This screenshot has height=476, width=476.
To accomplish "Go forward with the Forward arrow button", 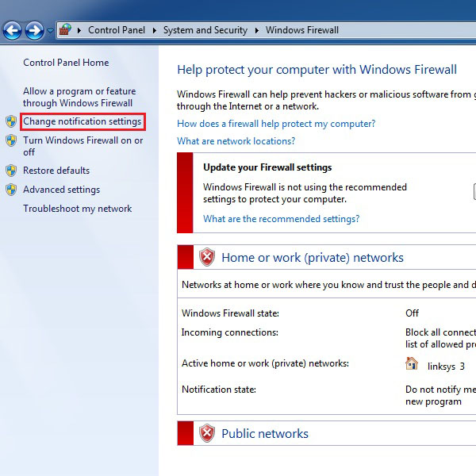I will tap(34, 31).
